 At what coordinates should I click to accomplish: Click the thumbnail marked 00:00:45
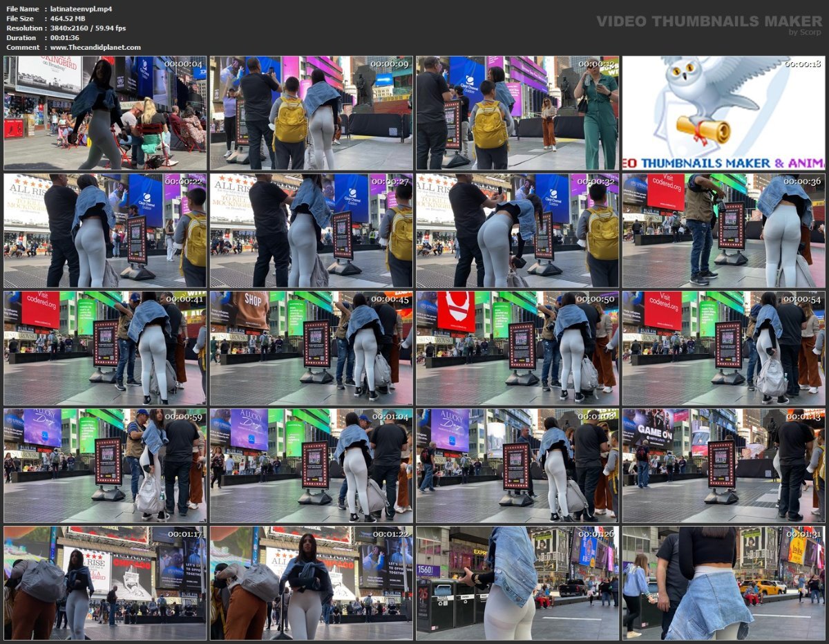click(312, 348)
